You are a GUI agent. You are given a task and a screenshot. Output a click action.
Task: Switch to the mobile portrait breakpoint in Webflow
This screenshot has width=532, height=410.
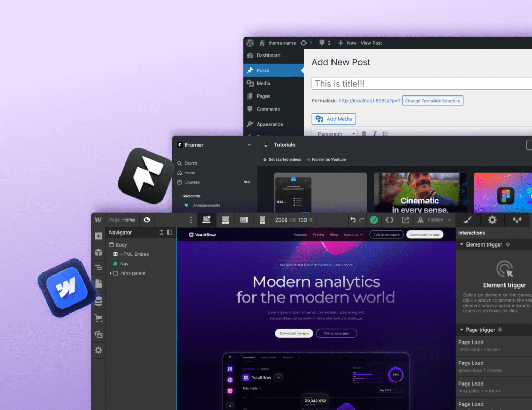tap(262, 220)
